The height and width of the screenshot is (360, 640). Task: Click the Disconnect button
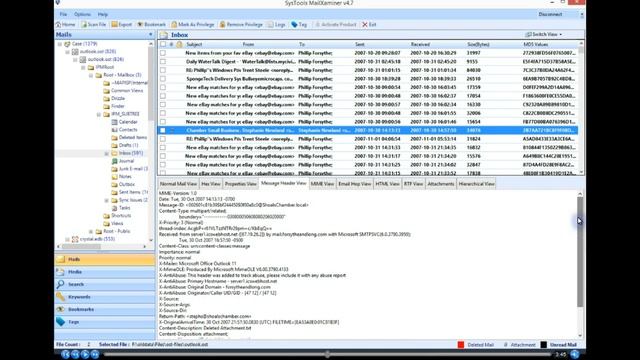pyautogui.click(x=550, y=14)
